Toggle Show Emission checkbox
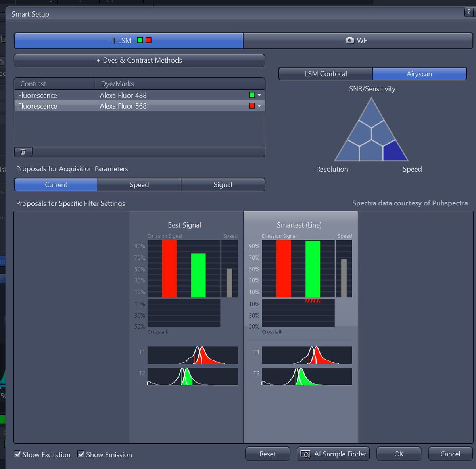The width and height of the screenshot is (476, 469). [x=81, y=454]
